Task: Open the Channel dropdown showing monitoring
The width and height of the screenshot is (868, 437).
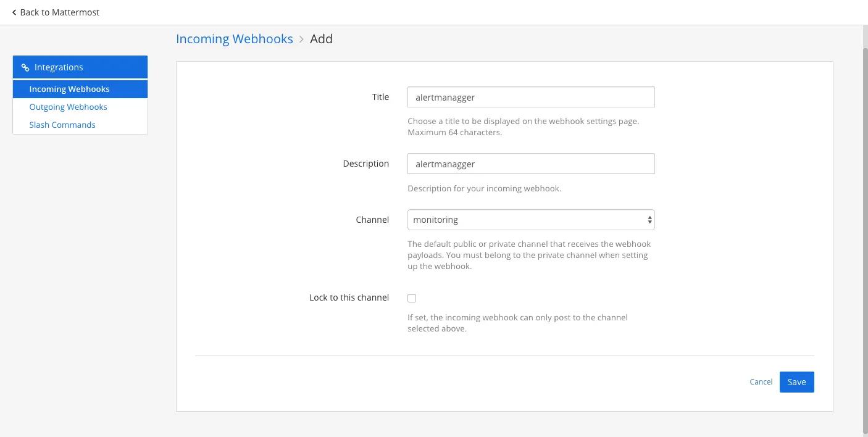Action: click(x=525, y=220)
